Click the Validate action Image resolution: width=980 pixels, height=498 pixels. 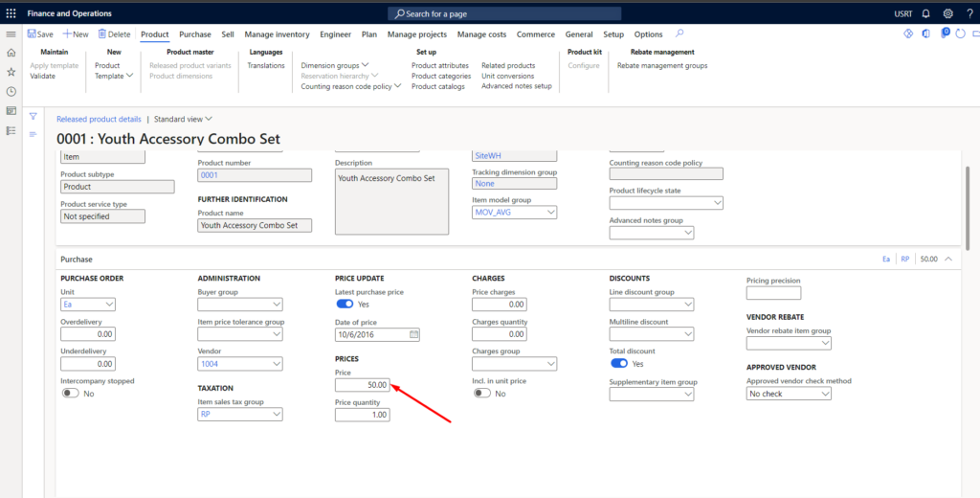point(42,76)
